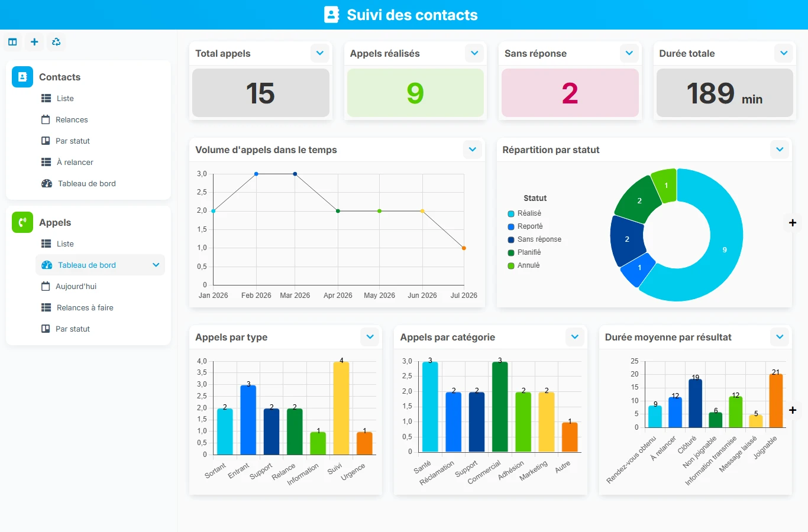Click the Appels section heading
Image resolution: width=808 pixels, height=532 pixels.
coord(55,222)
